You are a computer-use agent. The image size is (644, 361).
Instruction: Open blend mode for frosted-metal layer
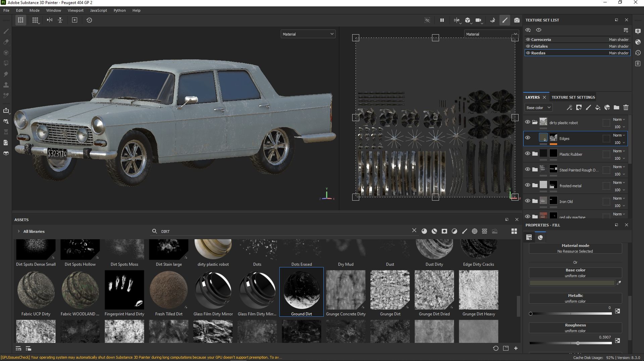click(619, 183)
